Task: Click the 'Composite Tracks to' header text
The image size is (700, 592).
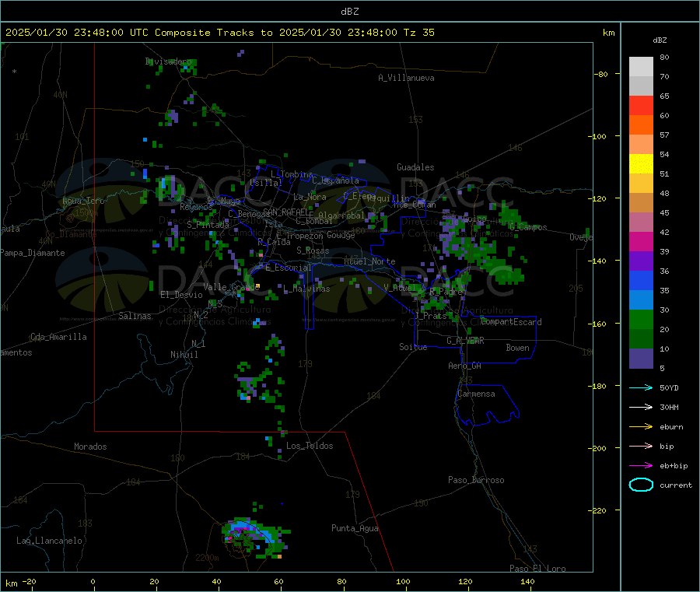Action: [x=213, y=33]
